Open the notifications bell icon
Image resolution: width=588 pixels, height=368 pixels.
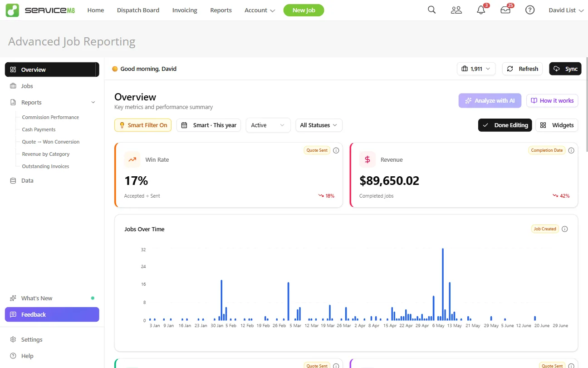tap(481, 10)
